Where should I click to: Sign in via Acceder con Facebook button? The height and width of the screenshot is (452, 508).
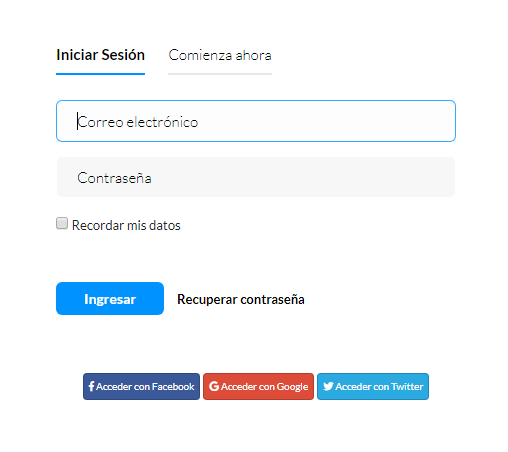[141, 386]
